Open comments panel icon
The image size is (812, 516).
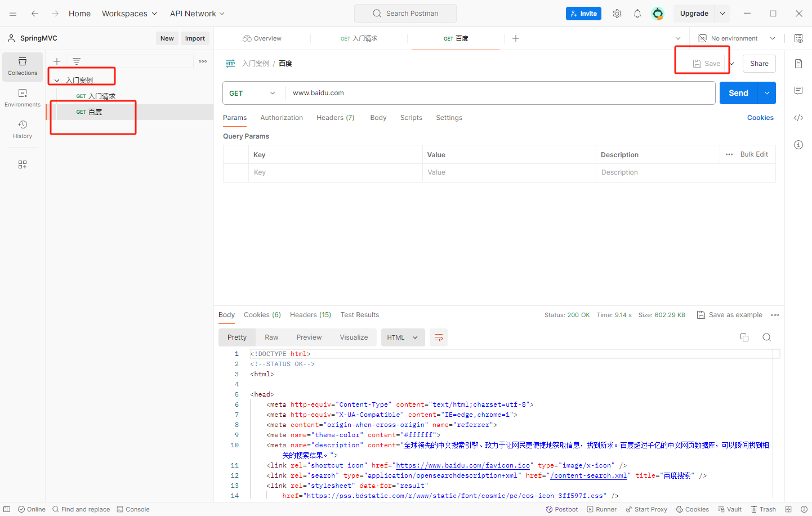(x=798, y=91)
